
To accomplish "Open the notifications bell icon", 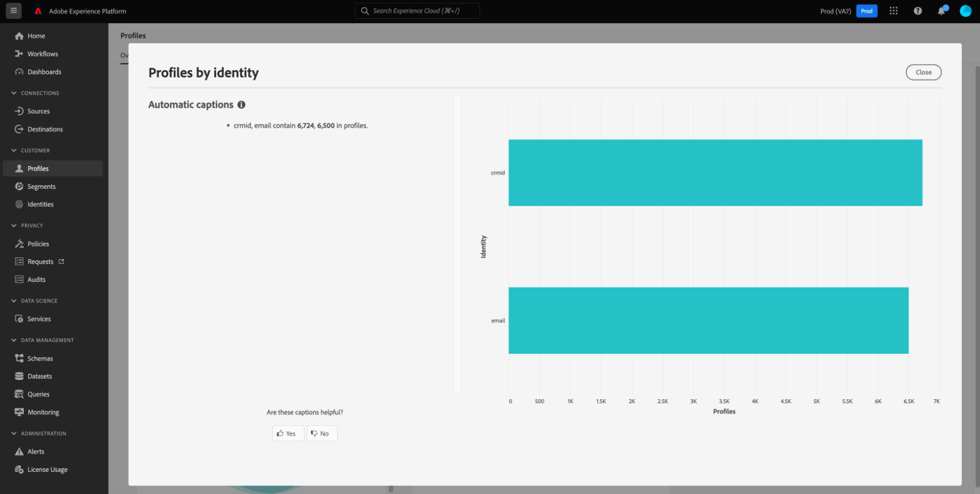I will point(942,11).
